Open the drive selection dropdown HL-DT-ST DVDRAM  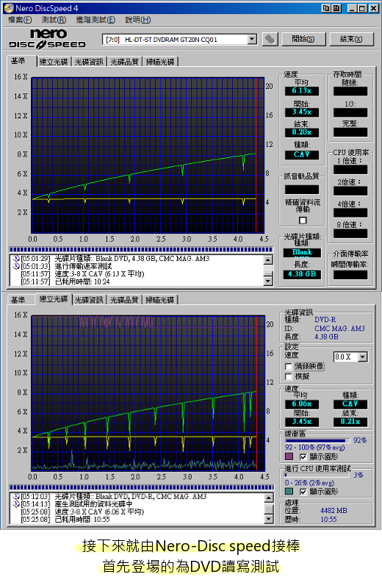point(179,39)
